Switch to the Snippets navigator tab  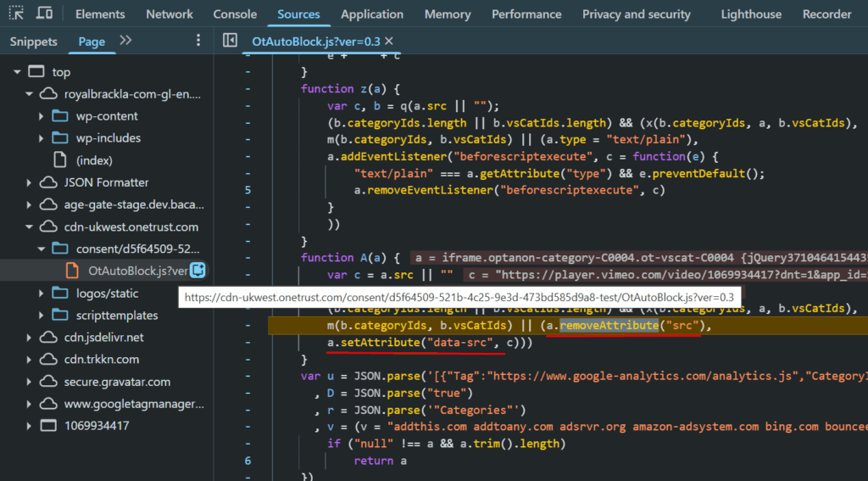click(x=34, y=42)
